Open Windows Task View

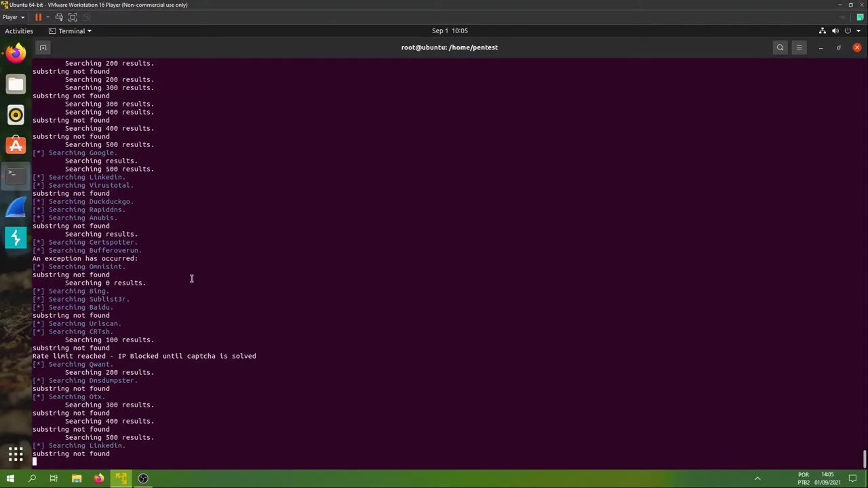[x=54, y=479]
